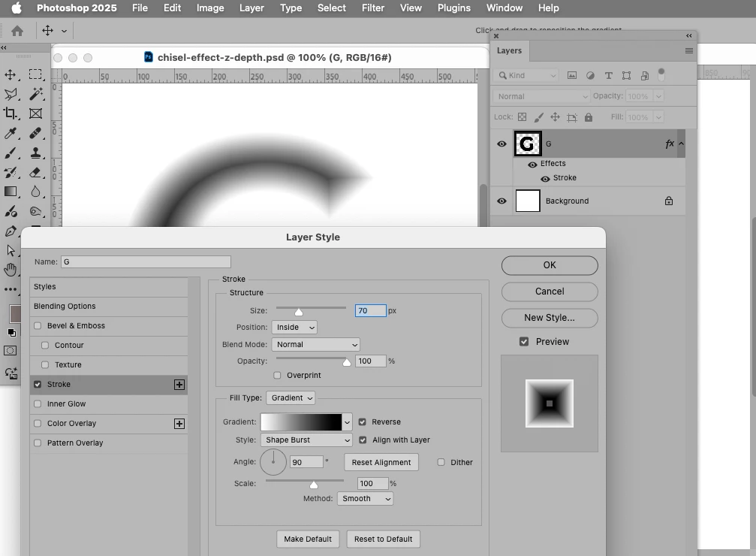Filter layers by type layer icon
756x556 pixels.
point(608,75)
